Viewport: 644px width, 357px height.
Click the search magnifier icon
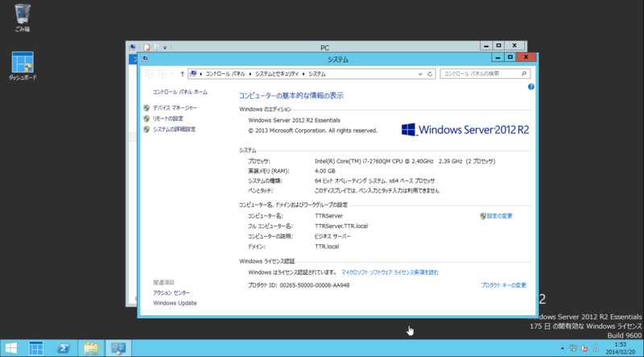524,73
